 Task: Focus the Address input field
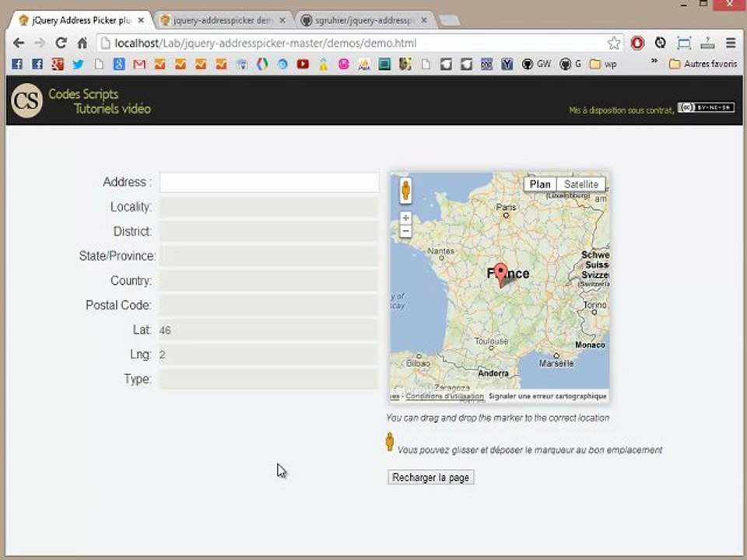[x=269, y=182]
